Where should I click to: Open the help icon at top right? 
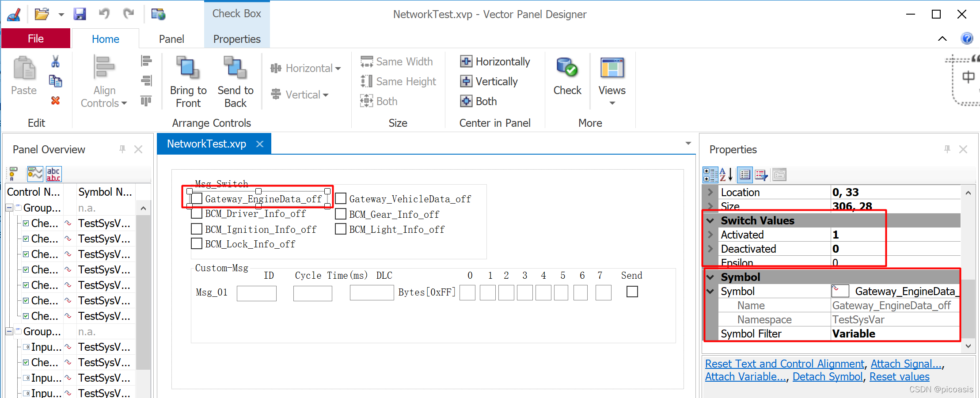(967, 38)
